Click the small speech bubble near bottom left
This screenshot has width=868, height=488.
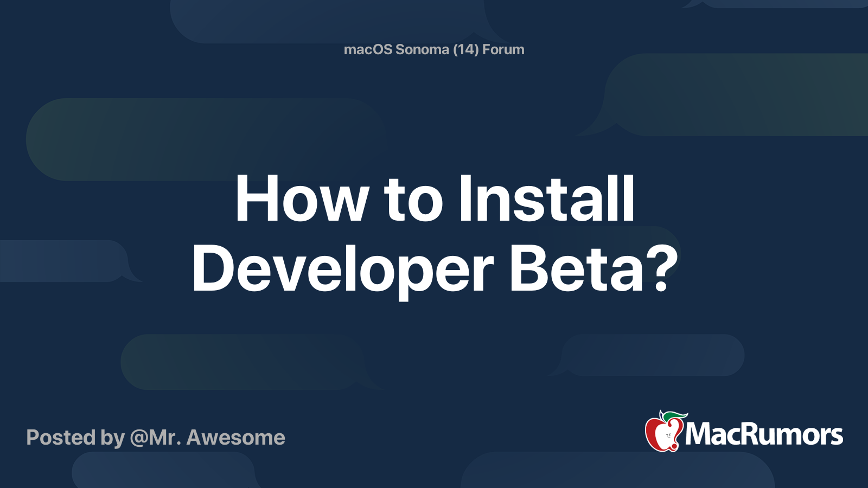[x=65, y=260]
